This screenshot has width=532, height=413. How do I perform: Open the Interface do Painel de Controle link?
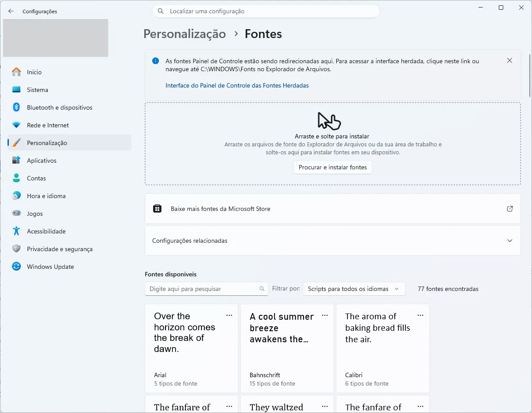pyautogui.click(x=237, y=85)
